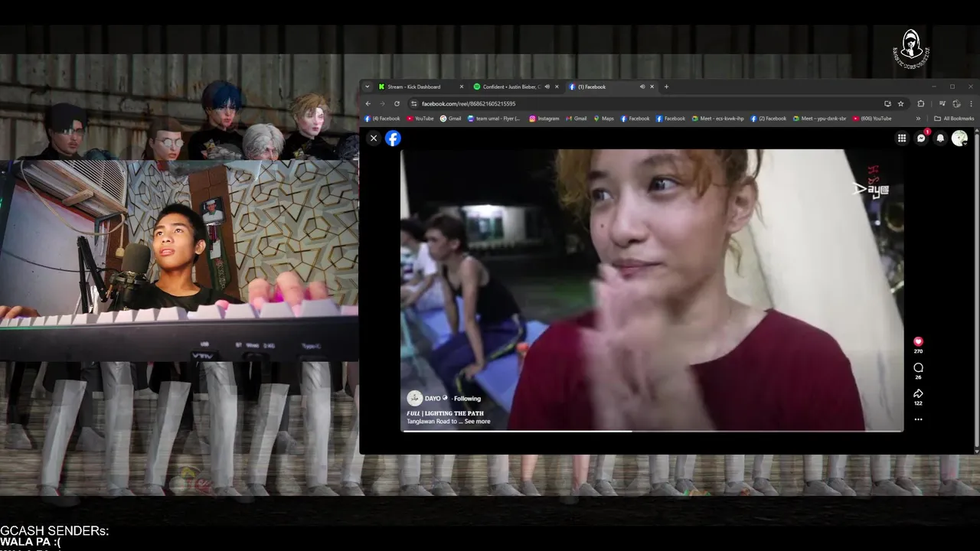Pause the reel by clicking the video
The image size is (980, 551).
point(652,290)
